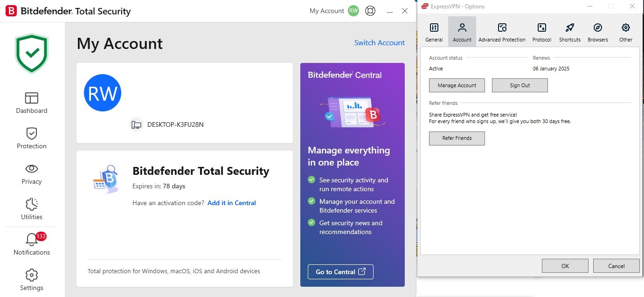Screen dimensions: 644x297
Task: Switch to the Advanced Protection tab
Action: 502,31
